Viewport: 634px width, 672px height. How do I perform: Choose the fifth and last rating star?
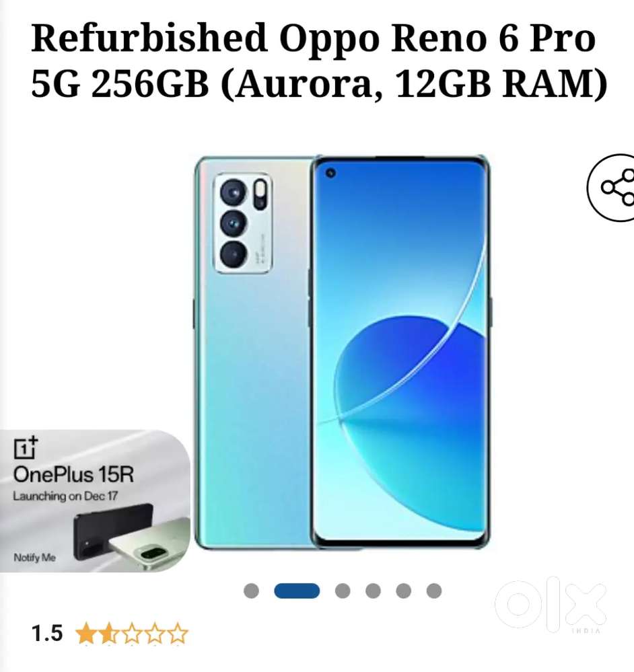tap(178, 634)
